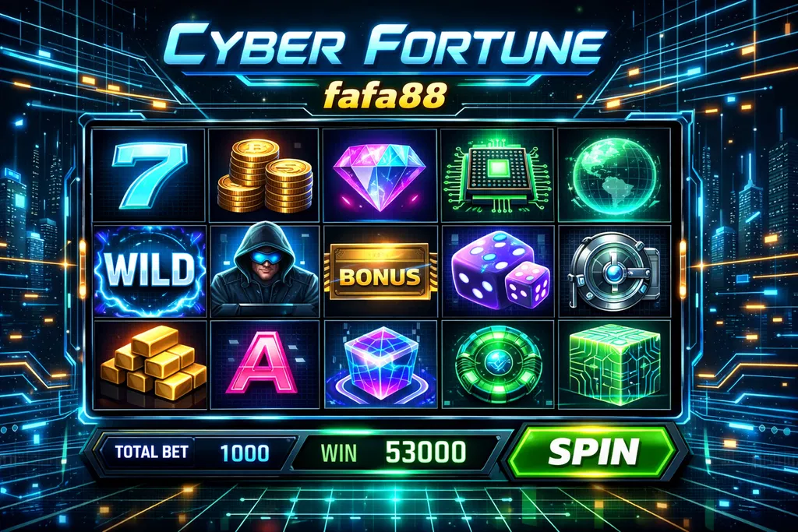Viewport: 798px width, 532px height.
Task: Click the WIN 53000 display
Action: pyautogui.click(x=393, y=452)
